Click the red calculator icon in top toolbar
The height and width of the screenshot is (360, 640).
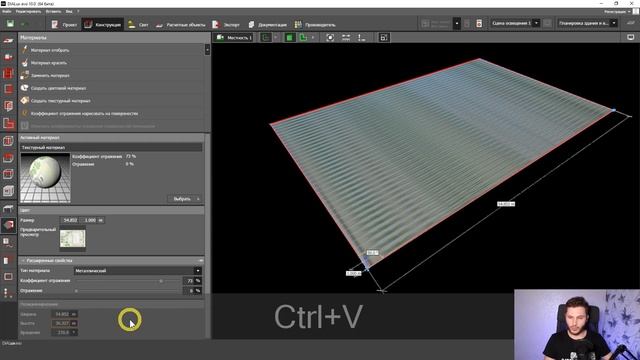479,23
